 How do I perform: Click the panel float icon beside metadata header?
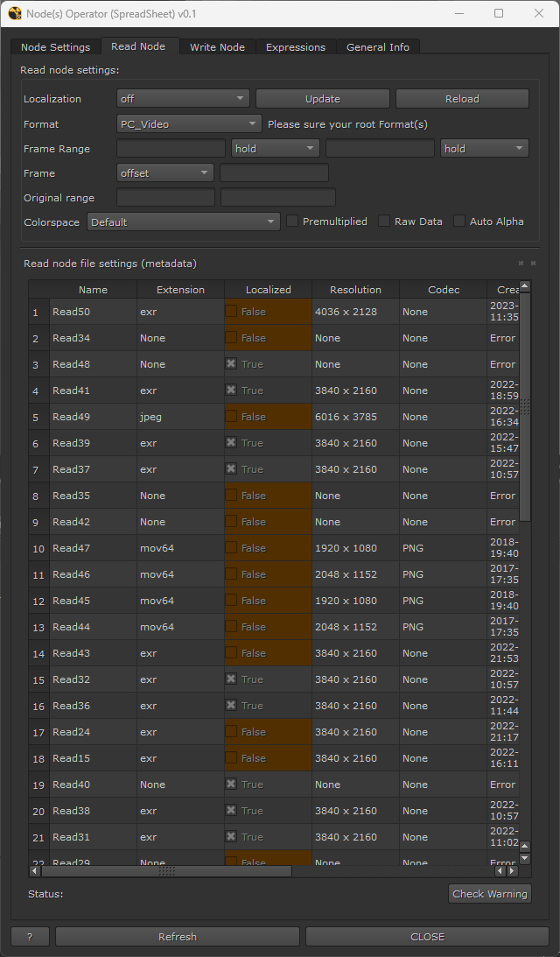click(521, 263)
